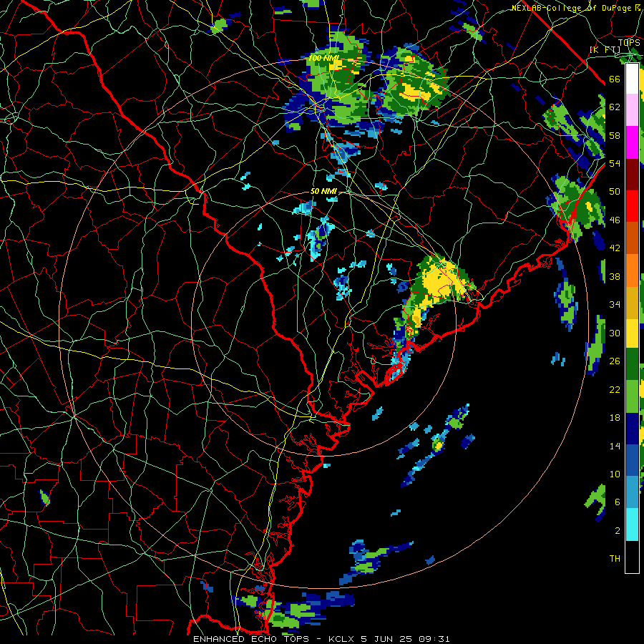This screenshot has height=644, width=644.
Task: Click the 50 NMI range ring label
Action: (323, 191)
